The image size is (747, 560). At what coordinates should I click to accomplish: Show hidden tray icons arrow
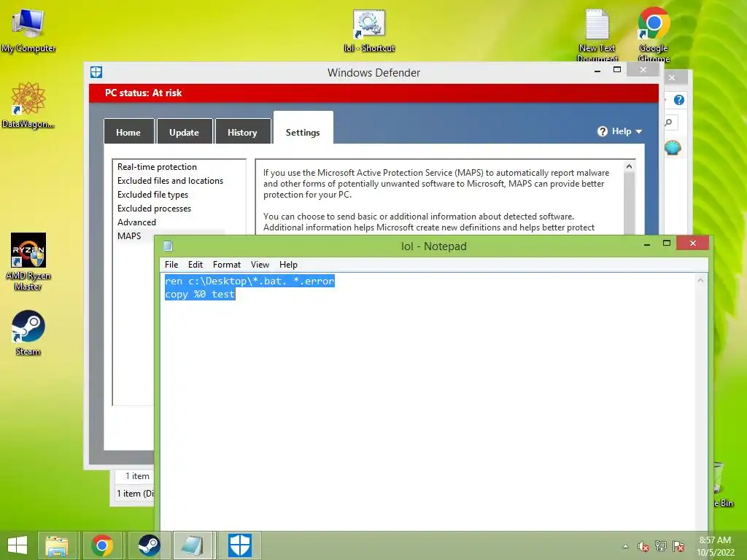click(x=625, y=546)
